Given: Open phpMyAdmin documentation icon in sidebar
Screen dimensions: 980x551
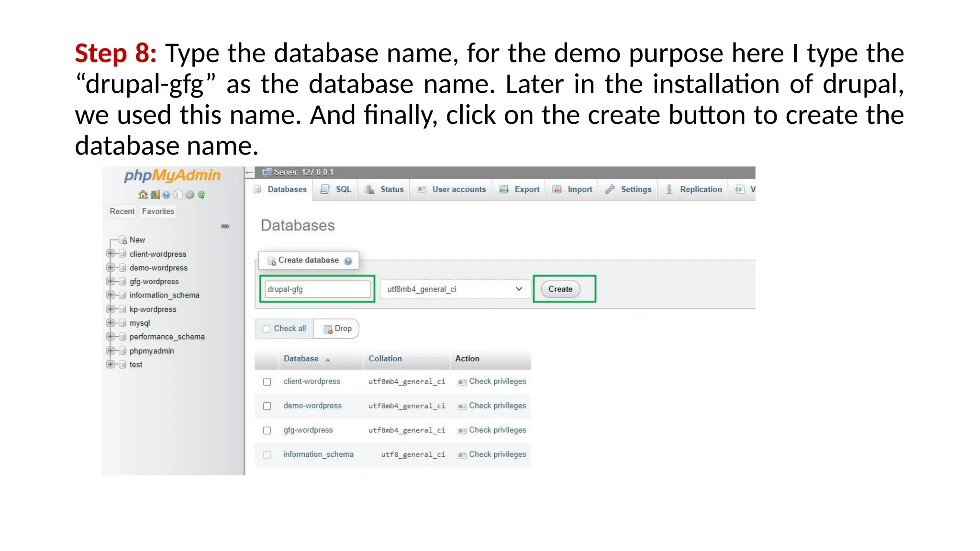Looking at the screenshot, I should [166, 195].
